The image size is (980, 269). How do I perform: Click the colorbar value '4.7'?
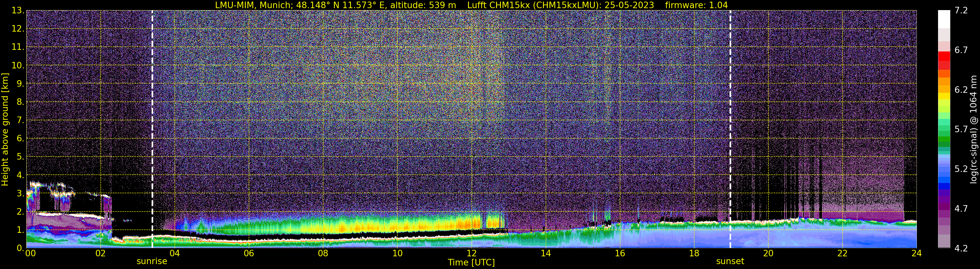coord(961,208)
